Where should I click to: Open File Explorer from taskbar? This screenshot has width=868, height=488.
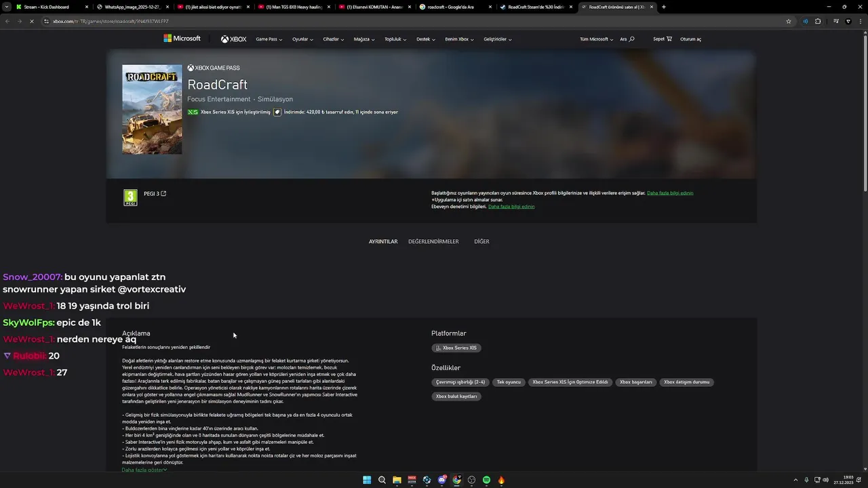coord(397,480)
